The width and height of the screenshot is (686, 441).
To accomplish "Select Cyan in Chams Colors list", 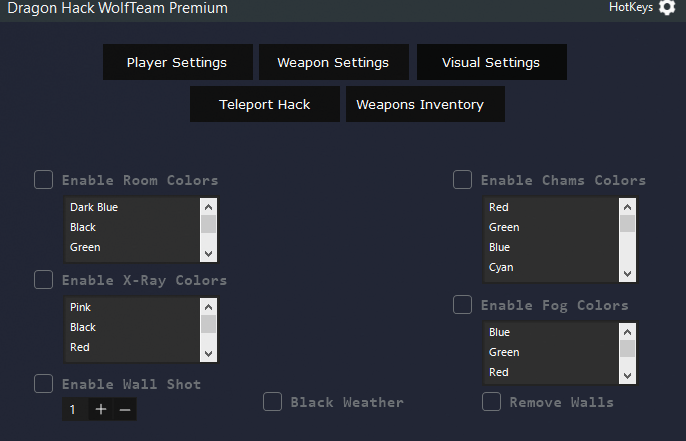I will 551,267.
